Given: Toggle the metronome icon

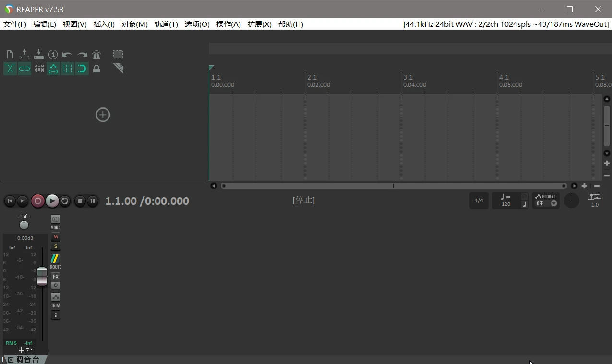Looking at the screenshot, I should [96, 54].
